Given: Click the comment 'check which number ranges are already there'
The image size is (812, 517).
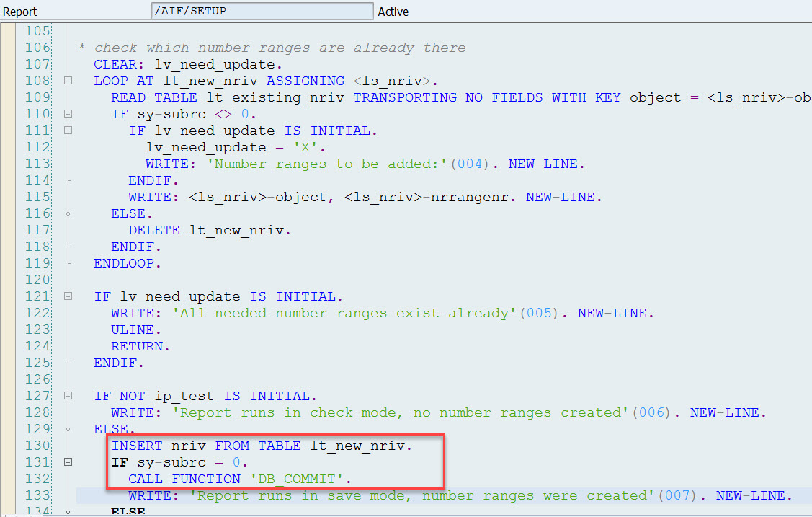Looking at the screenshot, I should (280, 48).
